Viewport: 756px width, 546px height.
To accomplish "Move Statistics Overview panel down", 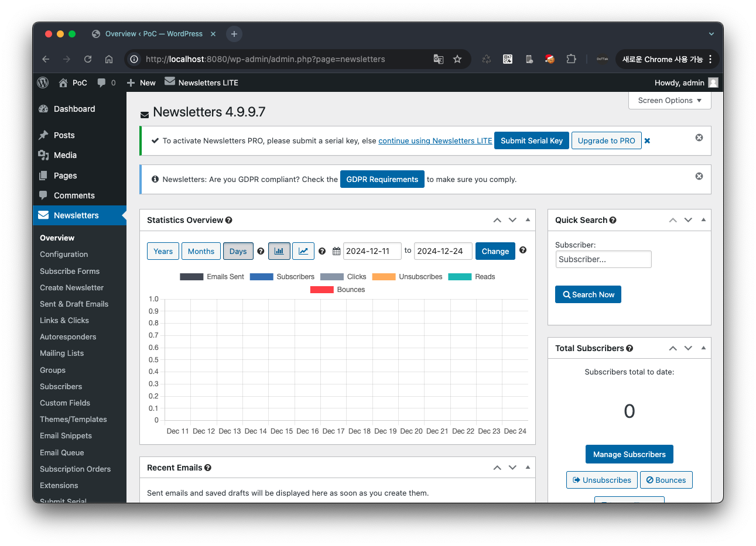I will click(x=512, y=220).
